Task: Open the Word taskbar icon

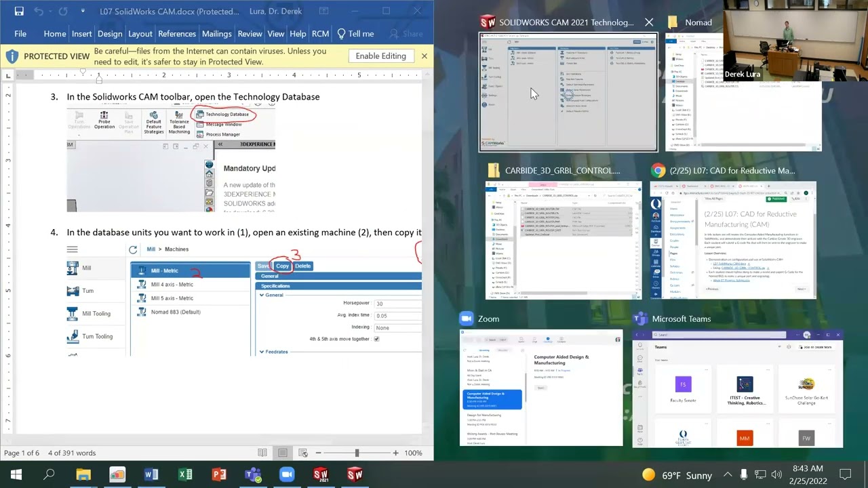Action: pos(151,474)
